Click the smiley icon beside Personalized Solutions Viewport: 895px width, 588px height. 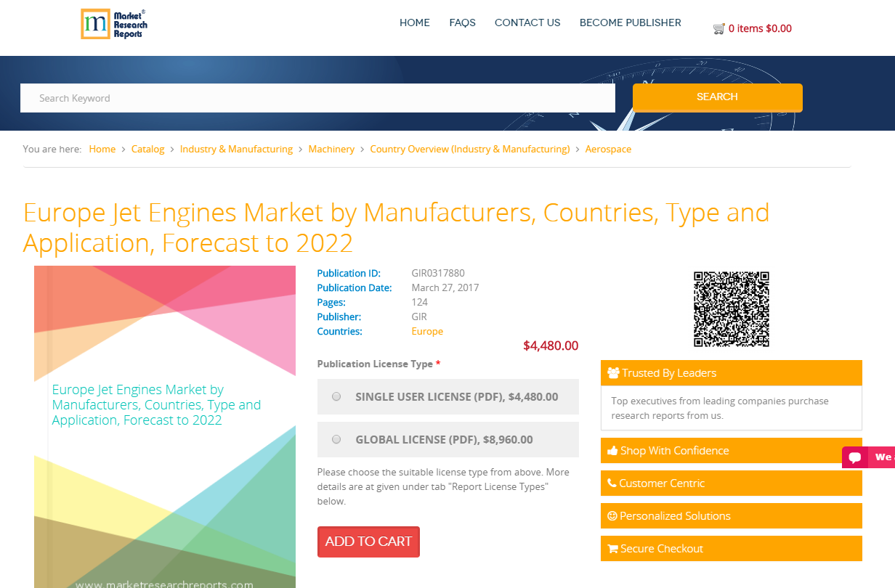[612, 516]
